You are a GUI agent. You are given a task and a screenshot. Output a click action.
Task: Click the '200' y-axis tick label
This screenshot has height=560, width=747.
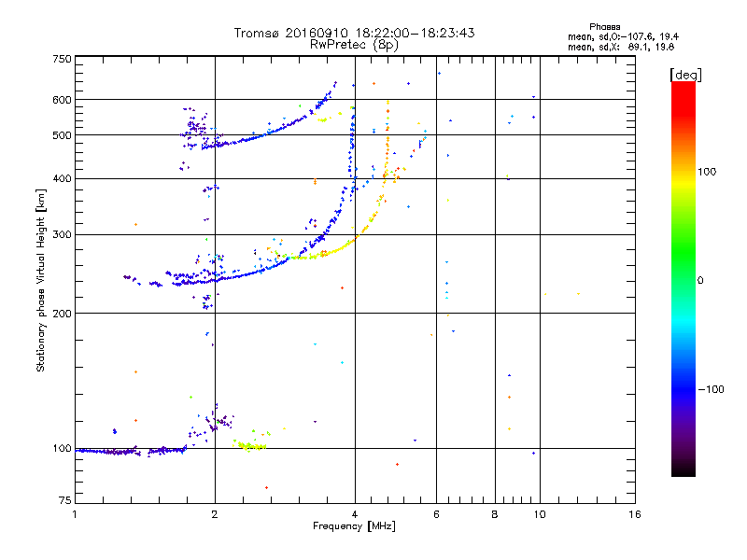click(62, 314)
